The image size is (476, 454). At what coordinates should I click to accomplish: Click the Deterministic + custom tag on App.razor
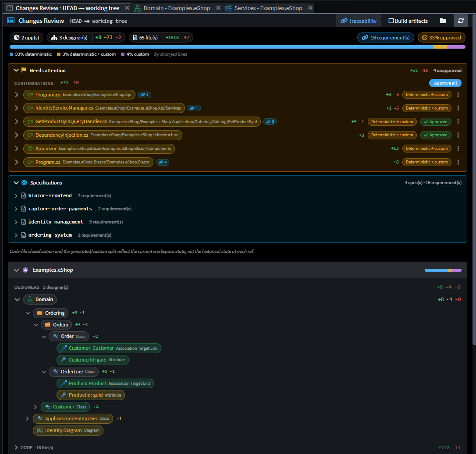[426, 149]
